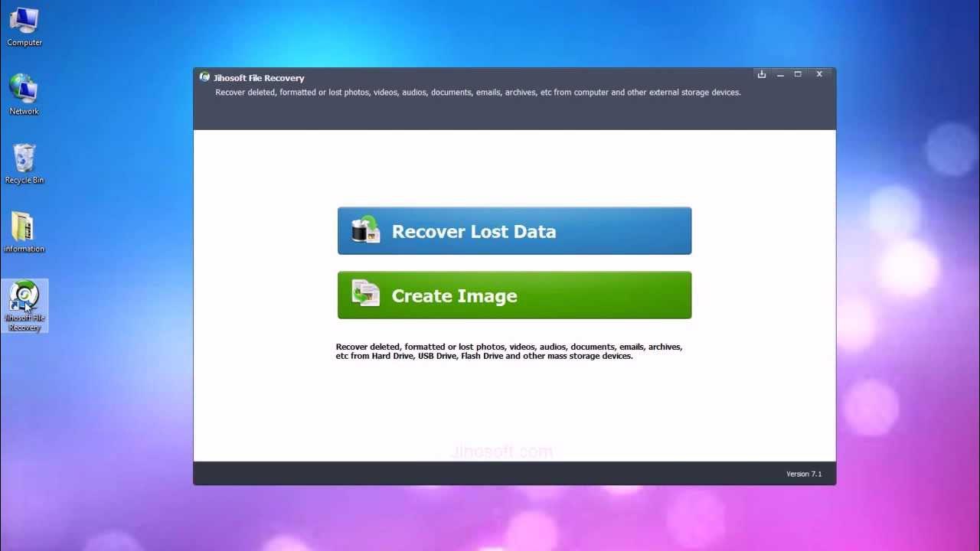The image size is (980, 551).
Task: Click the download arrow icon in title bar
Action: pyautogui.click(x=762, y=74)
